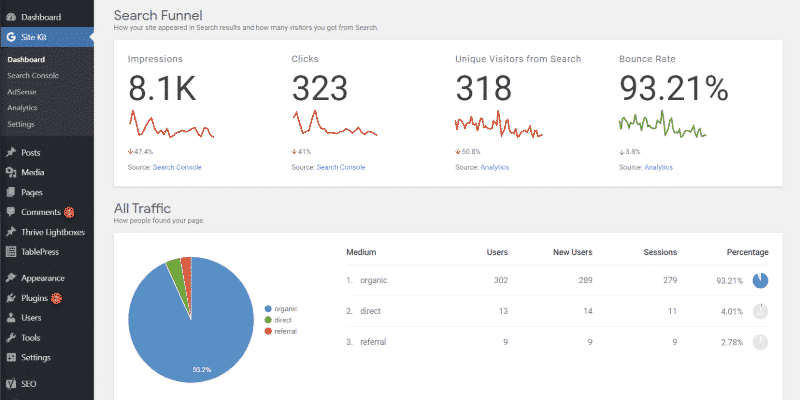Image resolution: width=800 pixels, height=400 pixels.
Task: Click the Media library icon
Action: point(11,172)
